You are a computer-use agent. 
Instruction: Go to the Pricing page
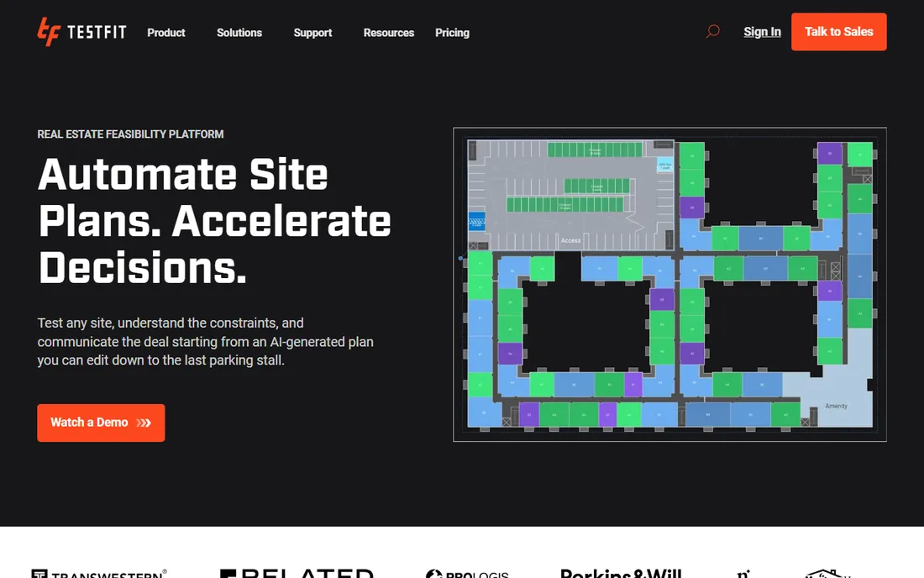(452, 33)
